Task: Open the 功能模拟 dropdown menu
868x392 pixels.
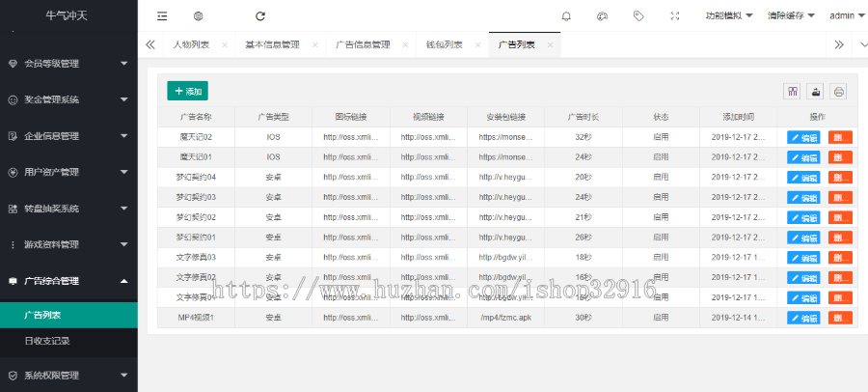Action: click(728, 16)
